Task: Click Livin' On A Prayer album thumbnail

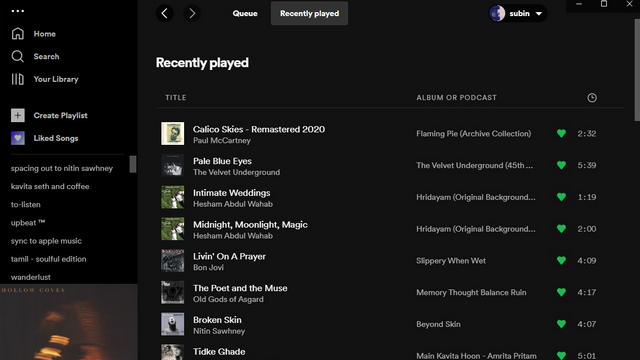Action: pyautogui.click(x=173, y=260)
